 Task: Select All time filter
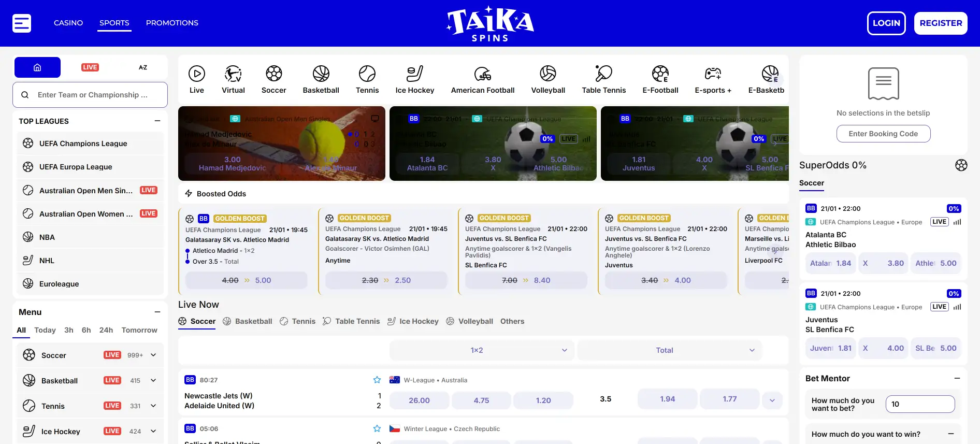click(x=21, y=330)
